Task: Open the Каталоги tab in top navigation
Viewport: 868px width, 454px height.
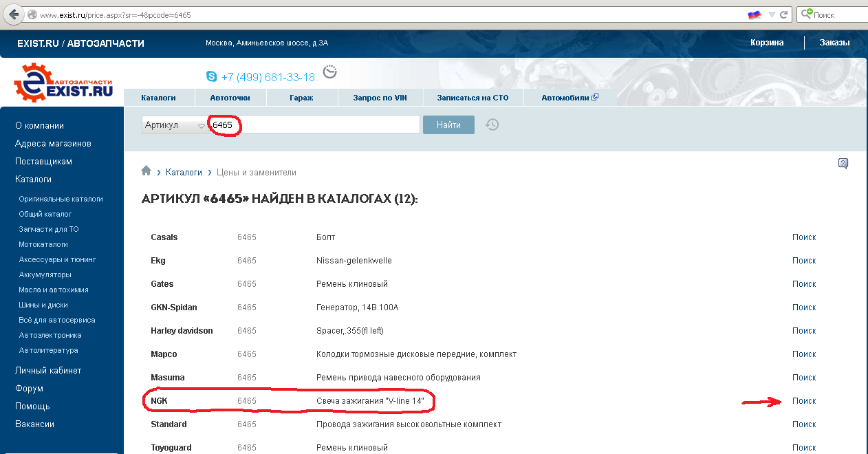Action: click(x=158, y=98)
